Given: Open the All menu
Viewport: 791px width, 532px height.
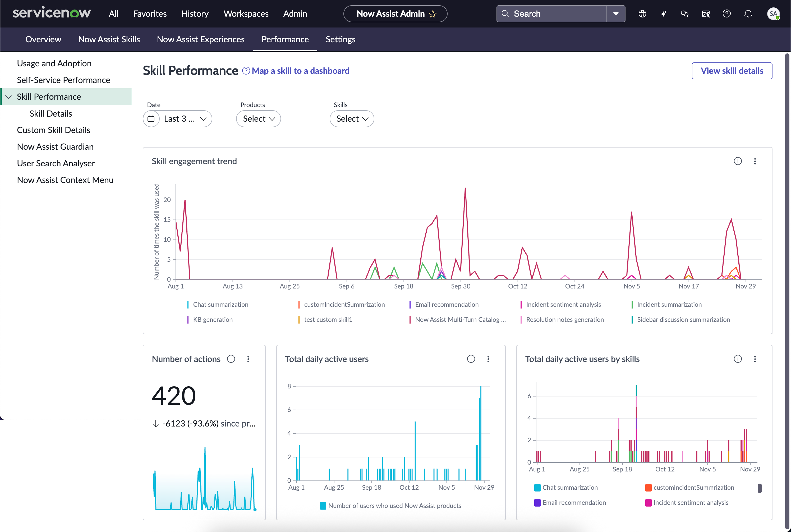Looking at the screenshot, I should 114,13.
